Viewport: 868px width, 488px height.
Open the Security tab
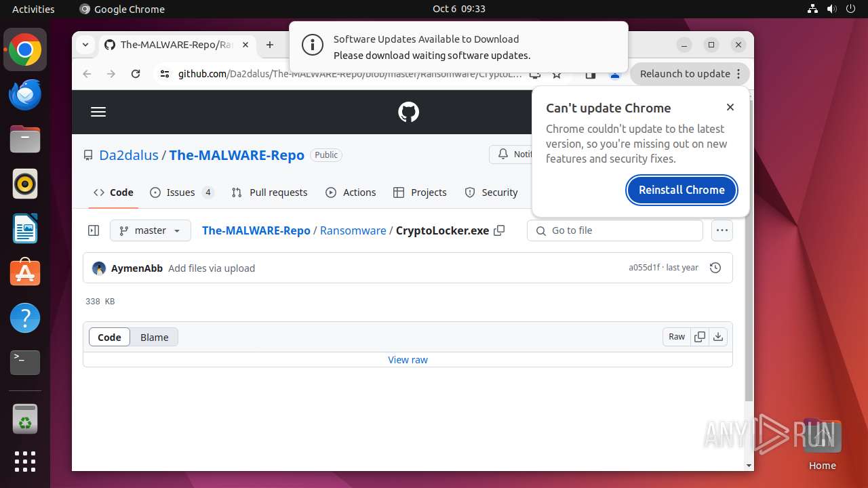click(491, 192)
